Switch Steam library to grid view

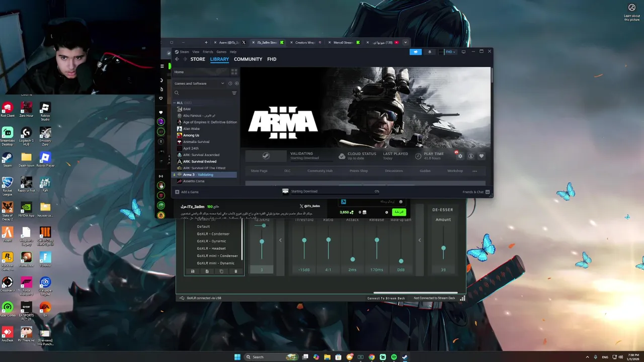pos(234,72)
